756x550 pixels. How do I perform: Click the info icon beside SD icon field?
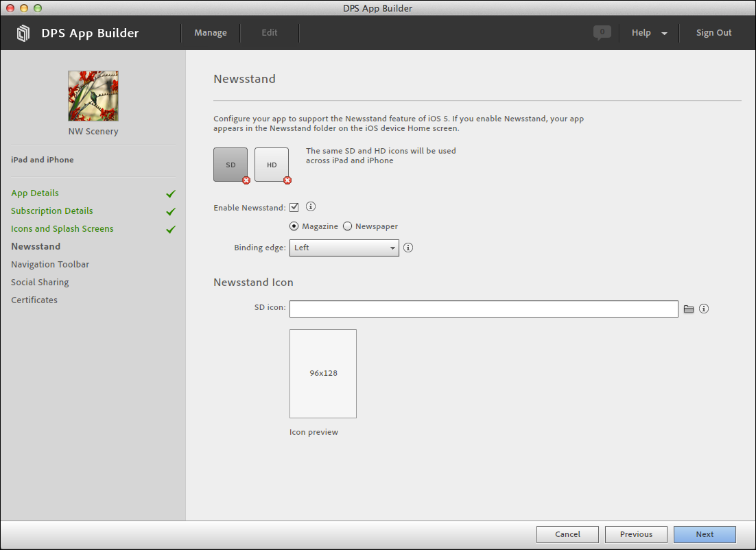(704, 309)
